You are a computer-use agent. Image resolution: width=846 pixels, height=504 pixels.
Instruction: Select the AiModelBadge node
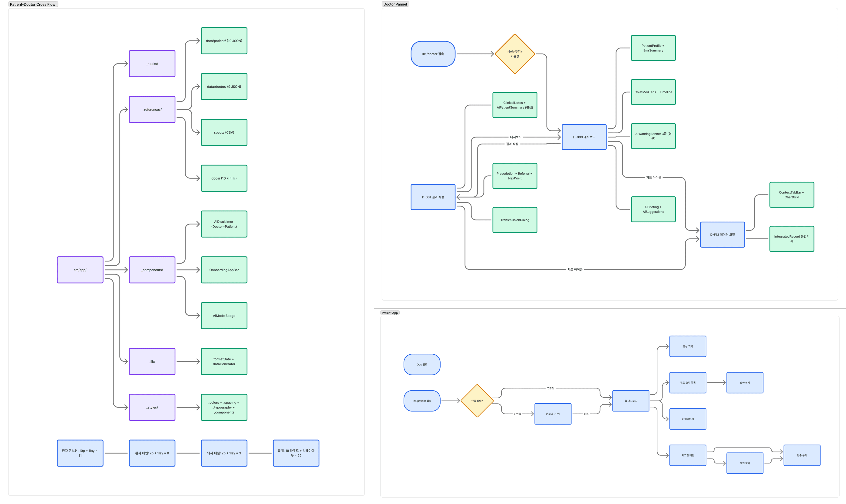coord(224,315)
